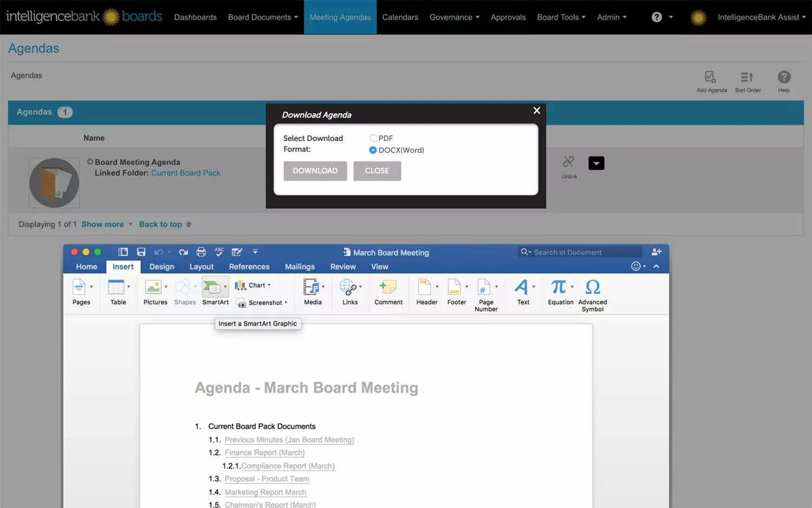
Task: Open the Board Tools dropdown menu
Action: coord(561,17)
